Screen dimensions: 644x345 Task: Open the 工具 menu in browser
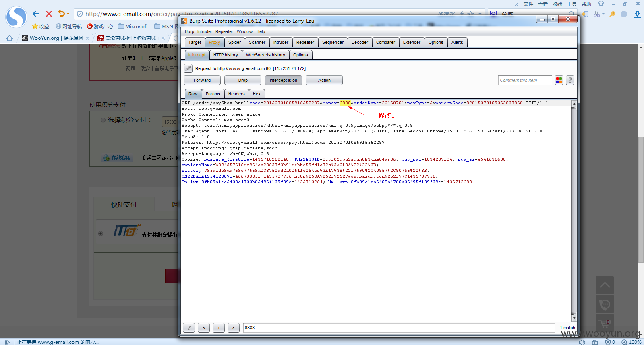(572, 4)
